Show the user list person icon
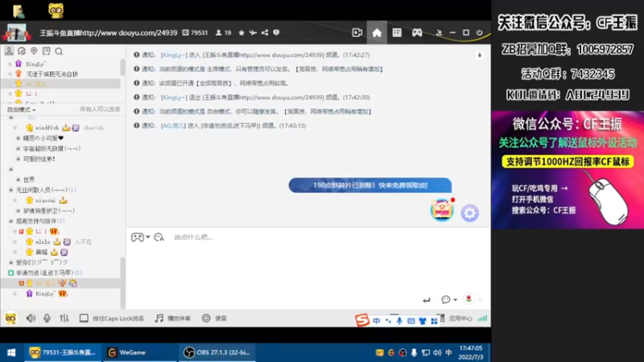Viewport: 644px width, 362px height. pos(9,51)
